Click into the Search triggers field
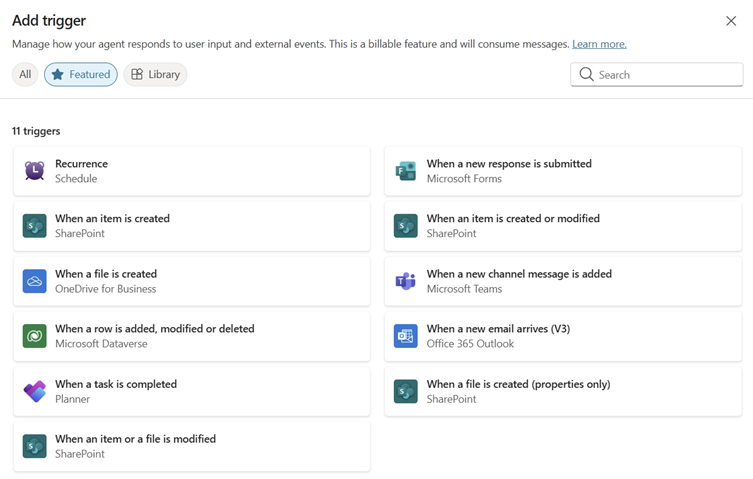The image size is (753, 479). pos(665,74)
